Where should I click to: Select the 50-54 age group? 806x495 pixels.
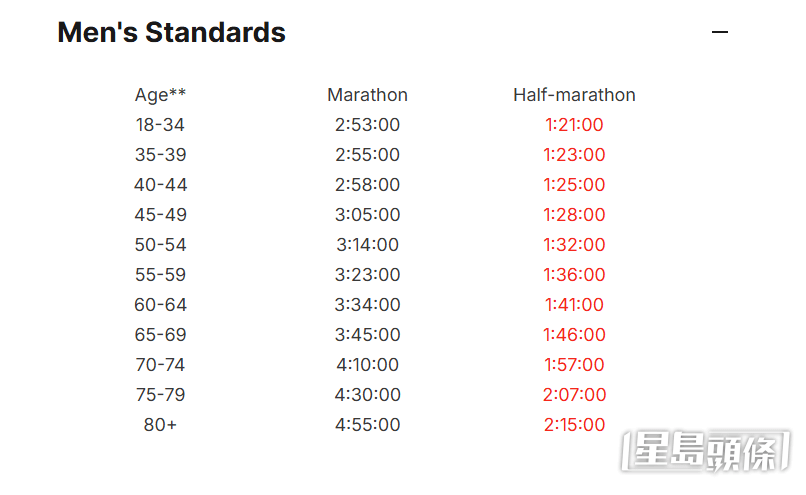pos(160,245)
